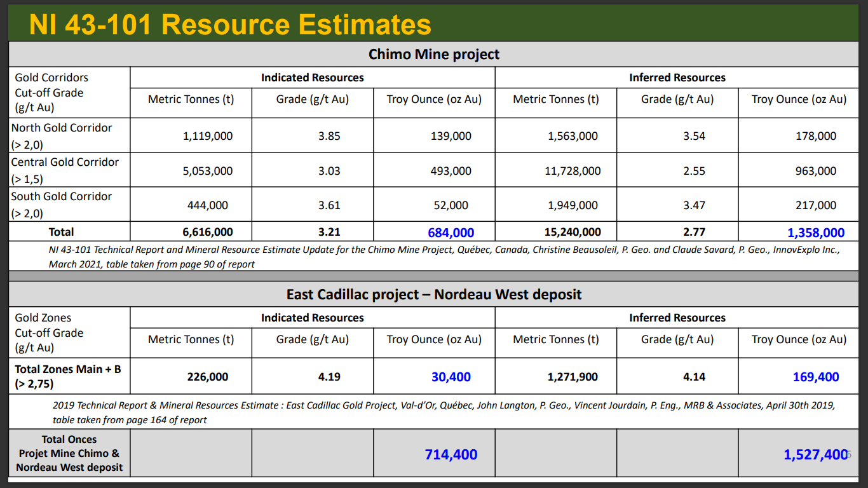The image size is (868, 488).
Task: Click the 'NI 43-101 Resource Estimates' slide title
Action: pos(230,24)
